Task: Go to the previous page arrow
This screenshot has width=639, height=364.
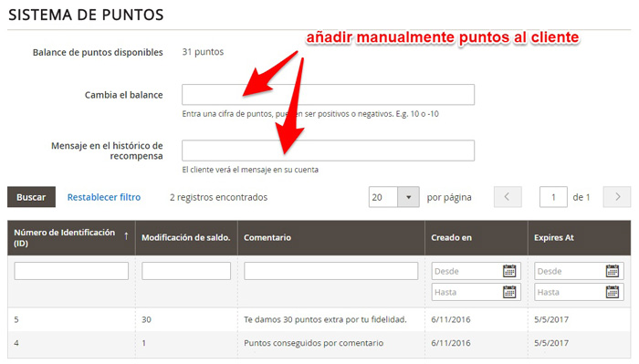Action: coord(508,197)
